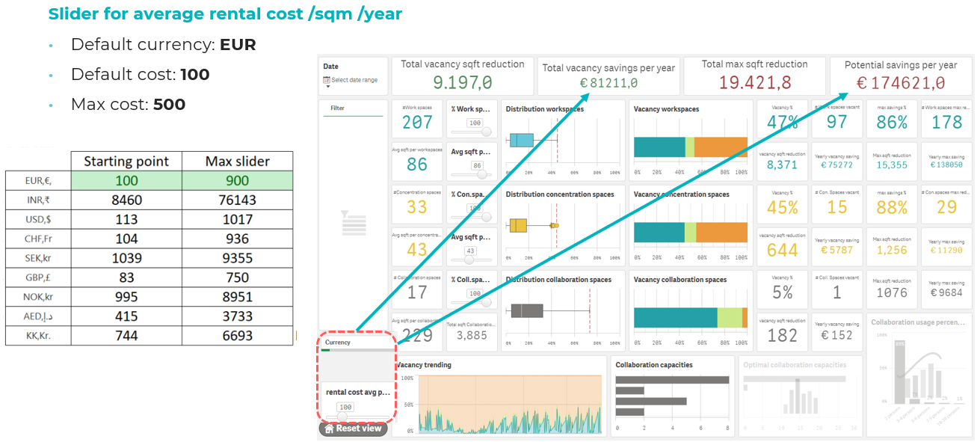Open the Currency filter pane
Viewport: 980px width, 442px height.
point(357,343)
